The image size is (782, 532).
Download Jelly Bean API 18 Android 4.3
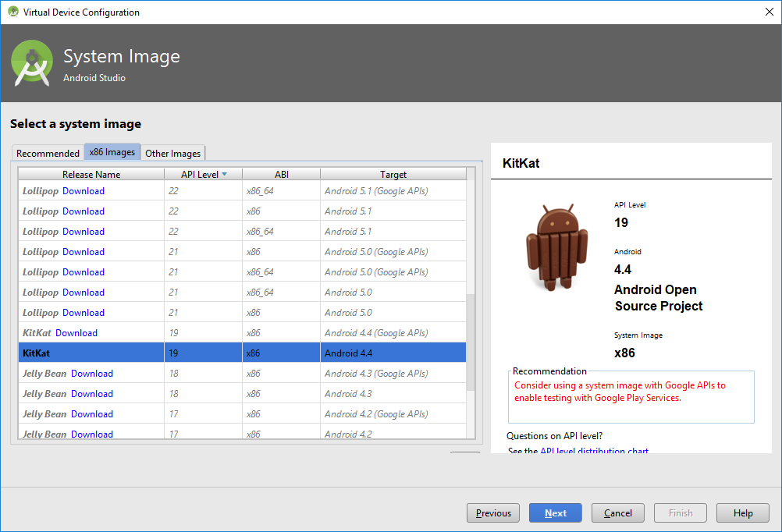pyautogui.click(x=92, y=394)
